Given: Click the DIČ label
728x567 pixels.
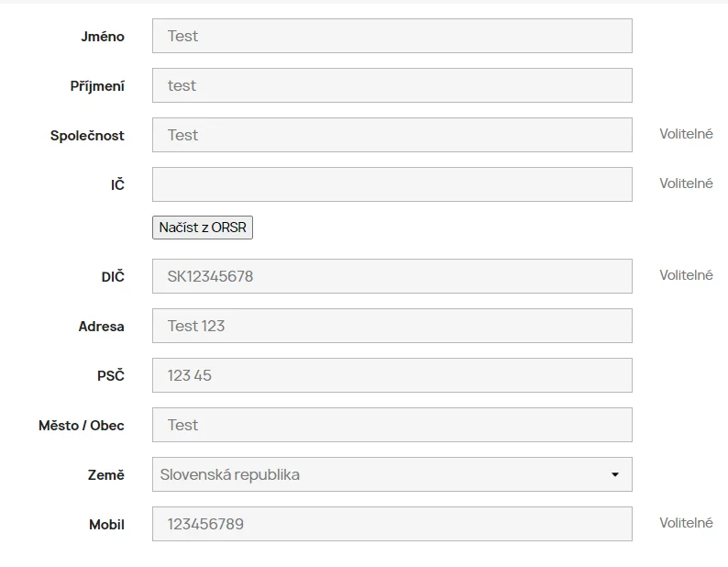Looking at the screenshot, I should coord(113,277).
